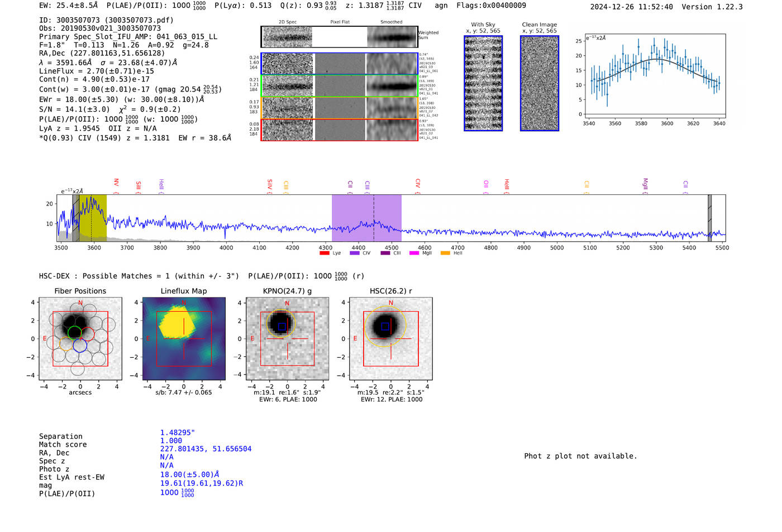Image resolution: width=782 pixels, height=532 pixels.
Task: Click the With Sky image cutout
Action: [483, 84]
